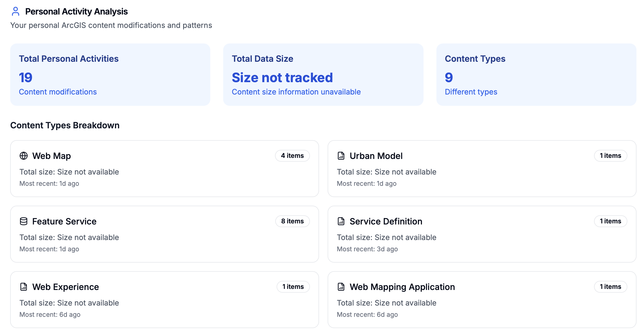Viewport: 644px width, 334px height.
Task: Click the 1 items badge on Service Definition
Action: 610,221
